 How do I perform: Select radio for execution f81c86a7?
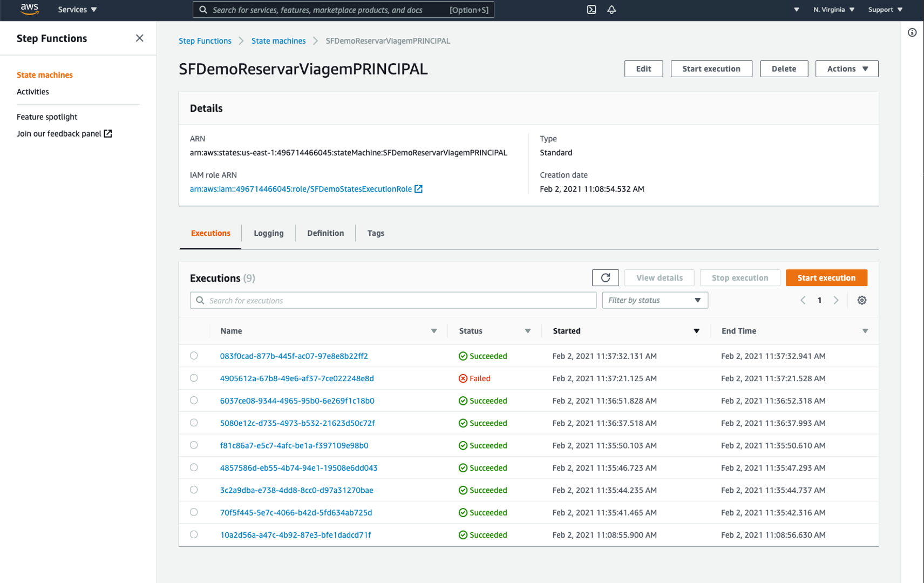[194, 445]
